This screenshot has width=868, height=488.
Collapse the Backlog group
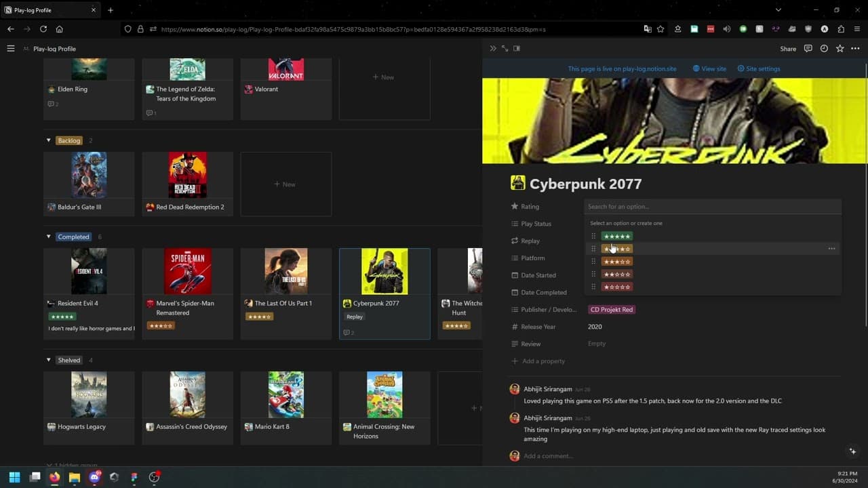(49, 140)
